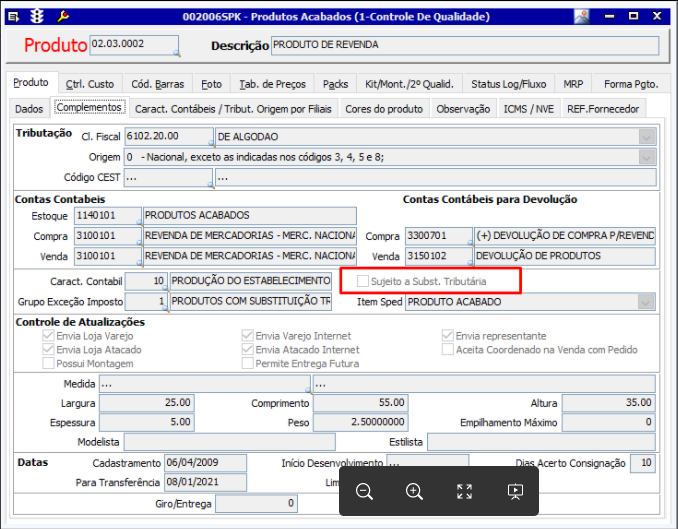Open the Tab. de Preços tab
The image size is (678, 529).
point(272,84)
